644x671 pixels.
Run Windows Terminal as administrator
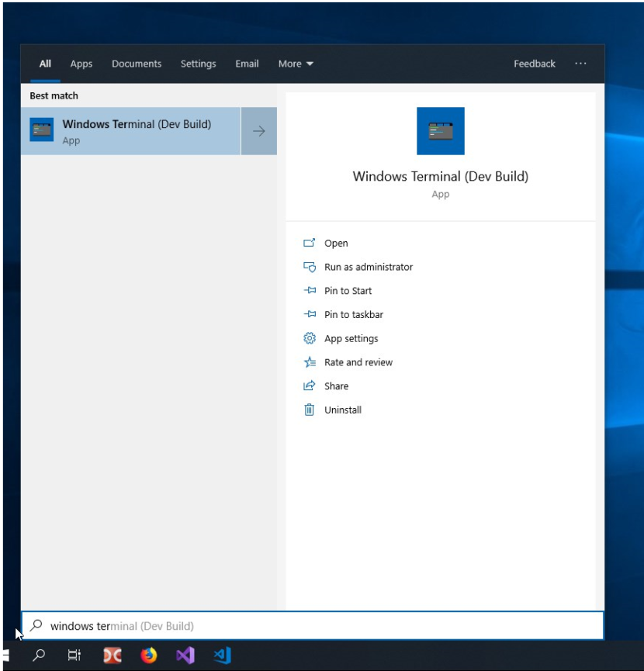(367, 267)
